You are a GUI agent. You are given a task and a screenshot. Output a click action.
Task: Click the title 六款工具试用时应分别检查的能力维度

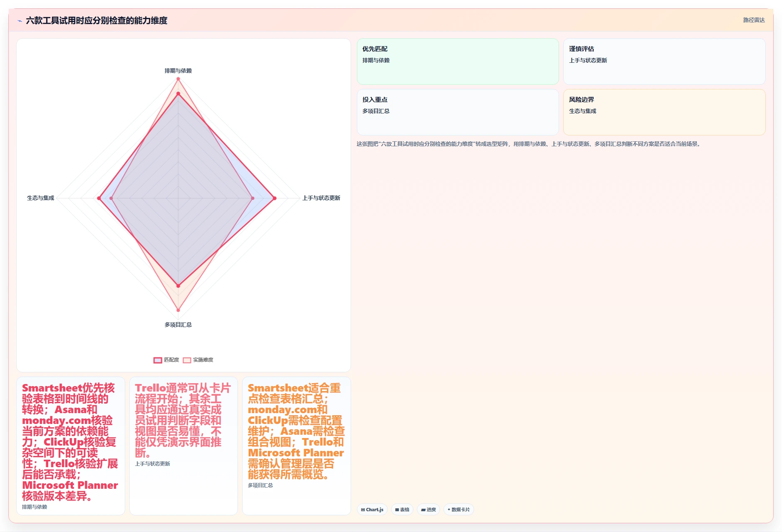pos(97,20)
